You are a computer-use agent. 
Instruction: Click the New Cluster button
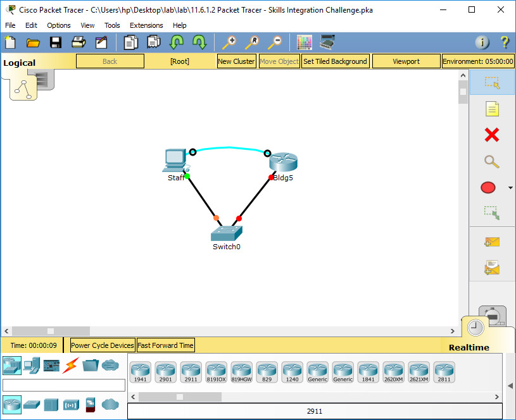[x=237, y=61]
